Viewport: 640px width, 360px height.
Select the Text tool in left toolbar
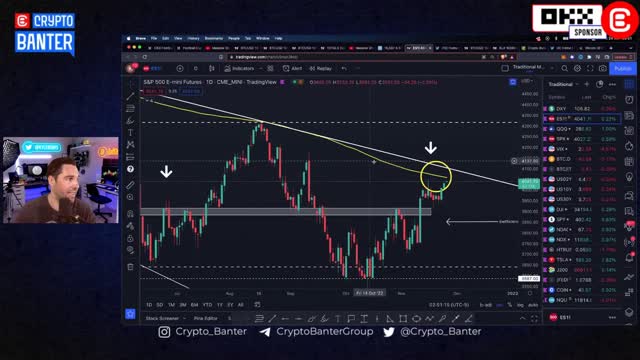pos(130,133)
